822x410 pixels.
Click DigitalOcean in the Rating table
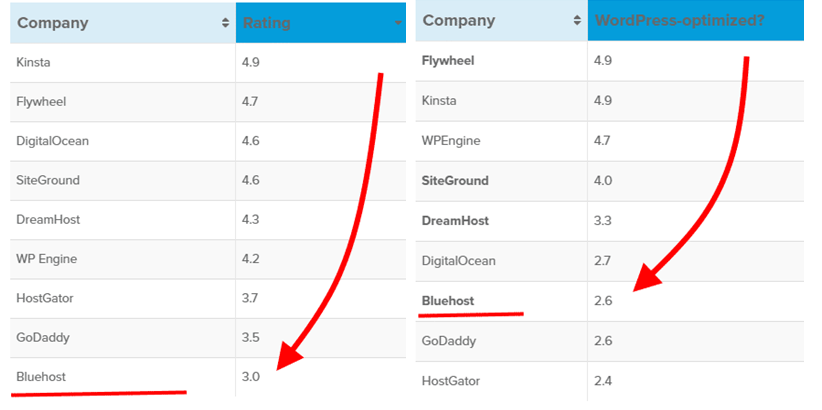(52, 141)
